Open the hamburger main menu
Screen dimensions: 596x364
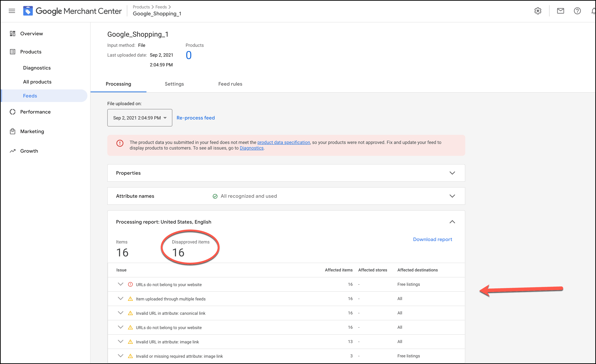(12, 11)
